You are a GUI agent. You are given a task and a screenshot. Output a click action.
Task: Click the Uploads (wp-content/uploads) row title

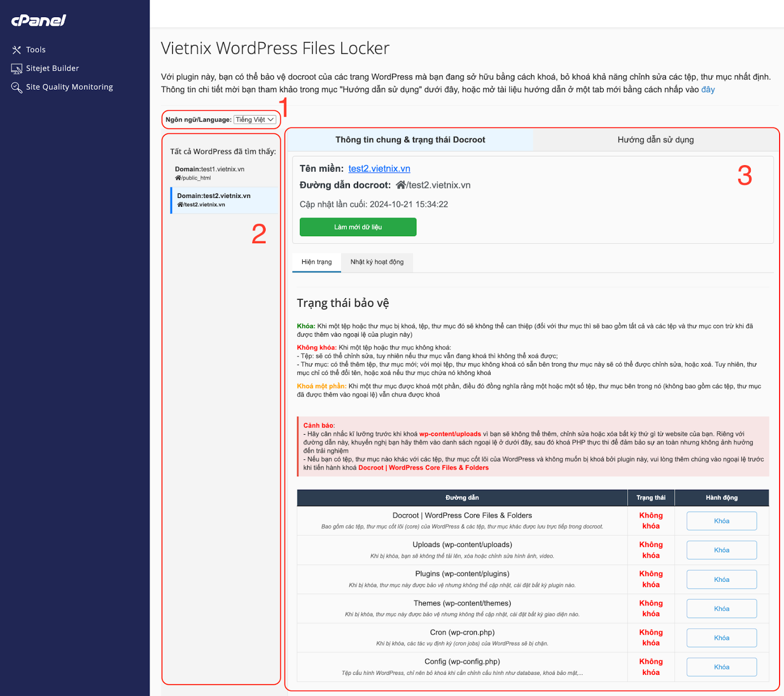point(462,545)
